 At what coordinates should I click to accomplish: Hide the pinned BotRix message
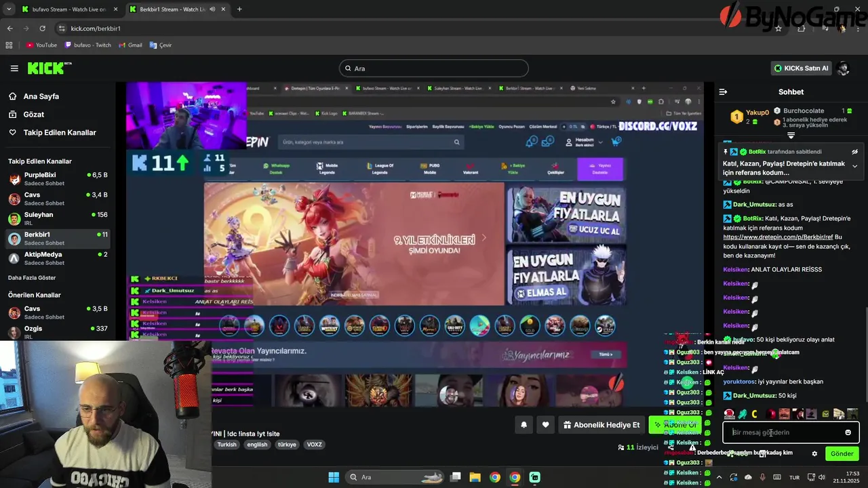click(854, 152)
